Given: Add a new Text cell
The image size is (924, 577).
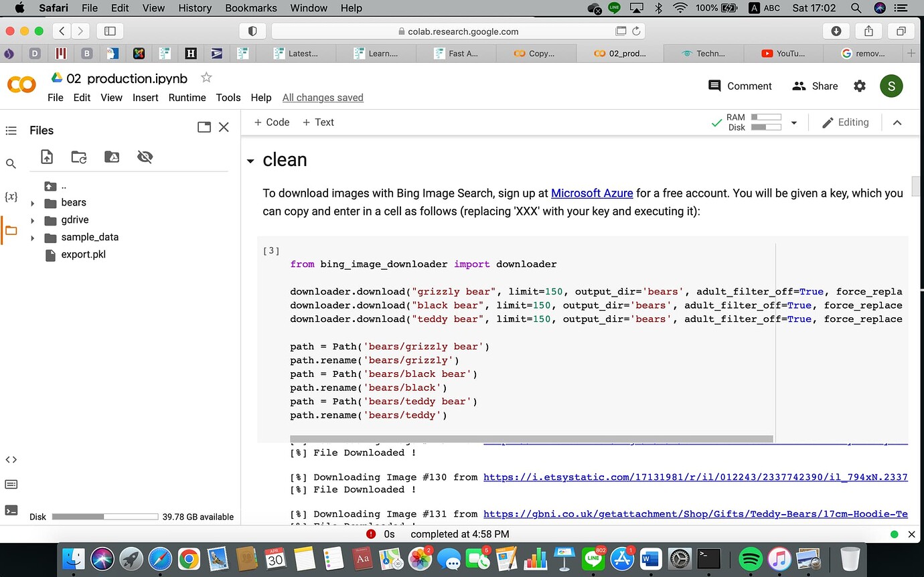Looking at the screenshot, I should tap(318, 122).
